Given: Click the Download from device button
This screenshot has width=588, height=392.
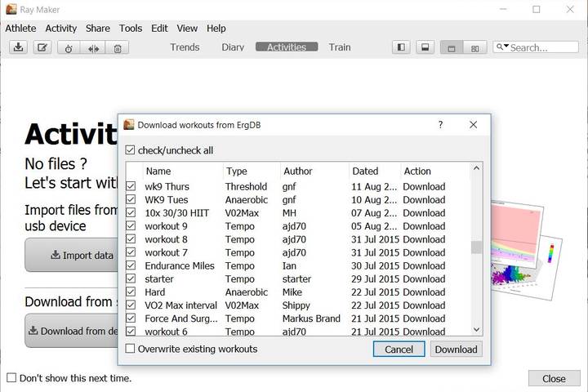Looking at the screenshot, I should click(73, 331).
